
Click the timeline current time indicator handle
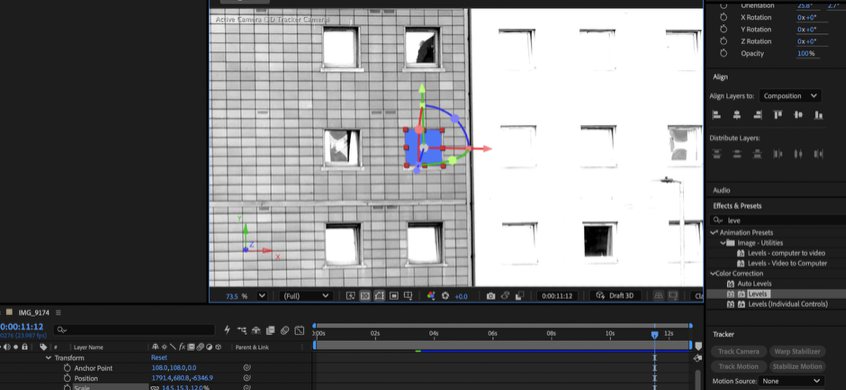point(654,334)
